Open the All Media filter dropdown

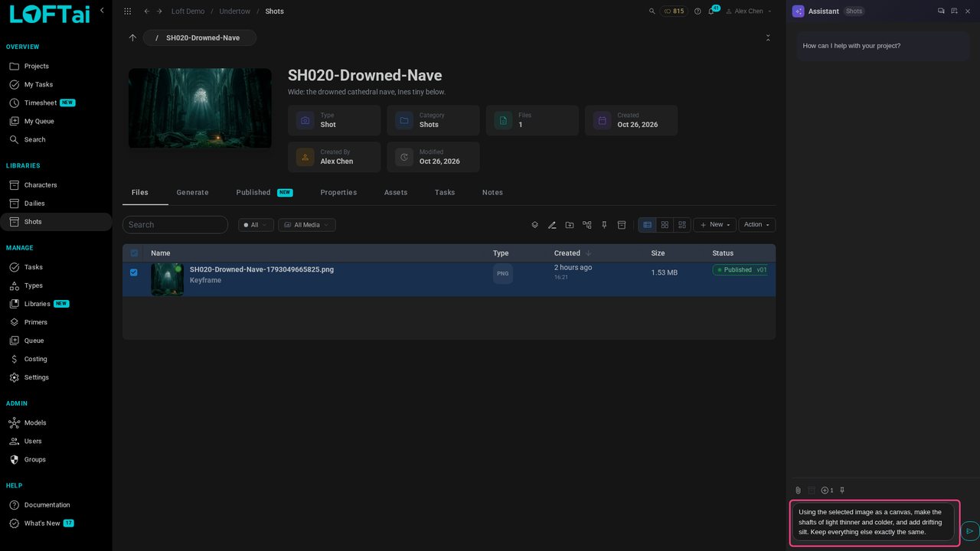pyautogui.click(x=306, y=225)
